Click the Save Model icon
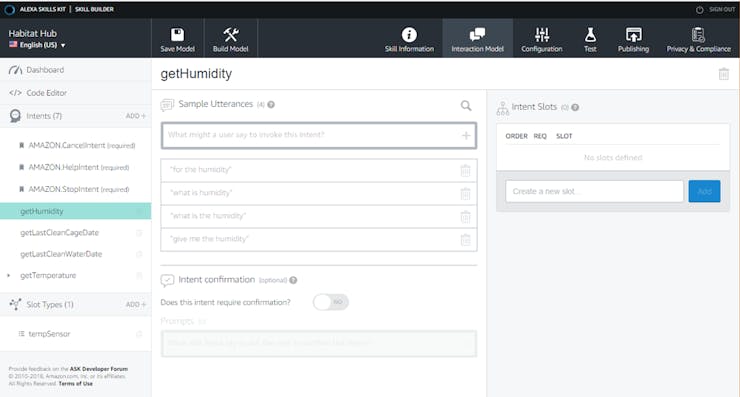Viewport: 740px width, 397px height. [177, 34]
